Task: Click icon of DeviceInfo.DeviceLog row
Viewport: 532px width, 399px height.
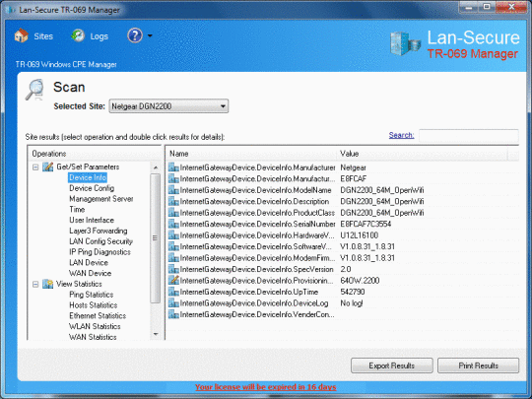Action: click(x=173, y=303)
